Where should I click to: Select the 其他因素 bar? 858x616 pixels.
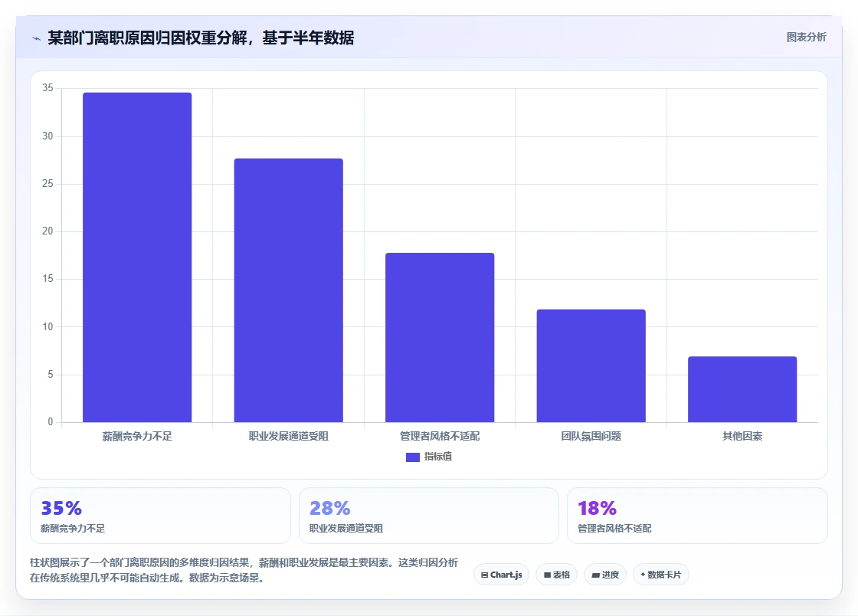(742, 389)
